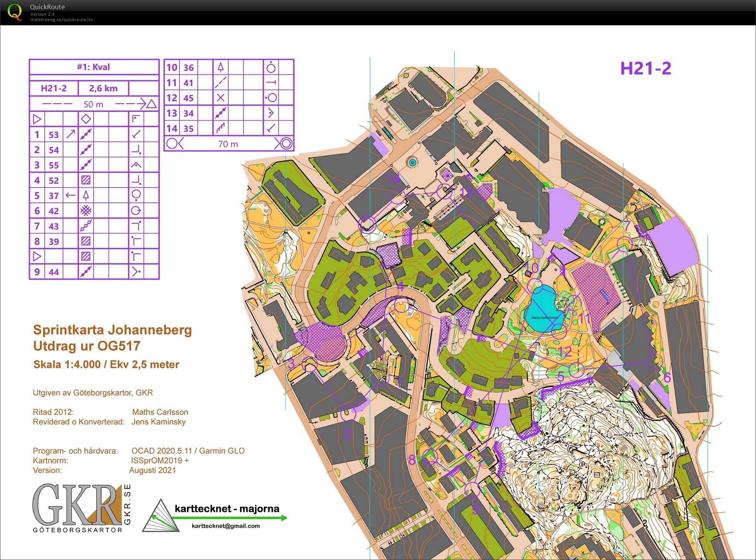Open the matstroeng.se/quickroute/sv link
Image resolution: width=756 pixels, height=560 pixels.
pyautogui.click(x=61, y=20)
